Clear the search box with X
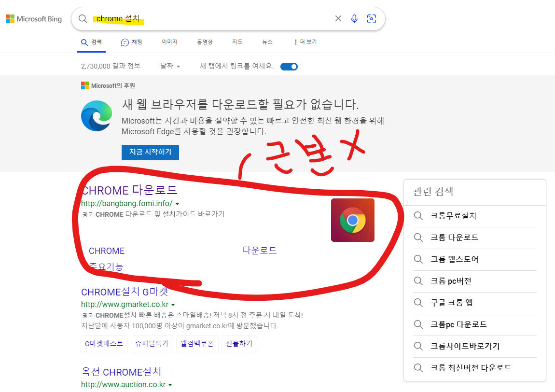Viewport: 555px width, 392px height. coord(338,18)
